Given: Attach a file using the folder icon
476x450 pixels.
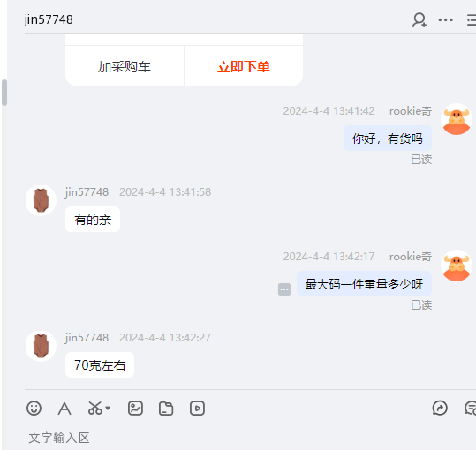Looking at the screenshot, I should 166,409.
